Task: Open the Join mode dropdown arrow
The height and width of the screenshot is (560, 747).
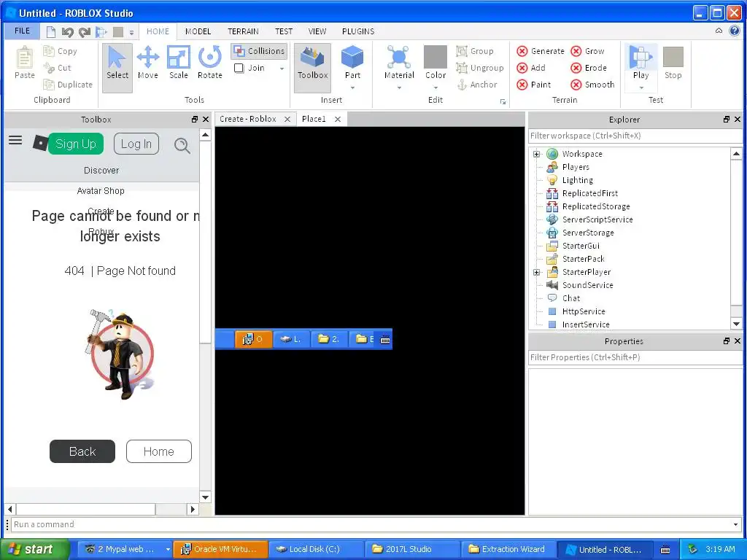Action: click(x=282, y=69)
